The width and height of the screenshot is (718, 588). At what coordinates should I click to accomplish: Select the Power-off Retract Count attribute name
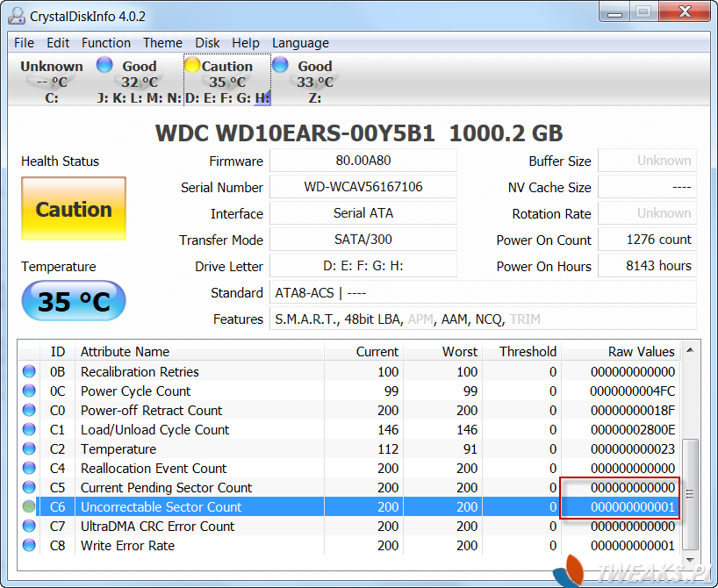pyautogui.click(x=151, y=410)
